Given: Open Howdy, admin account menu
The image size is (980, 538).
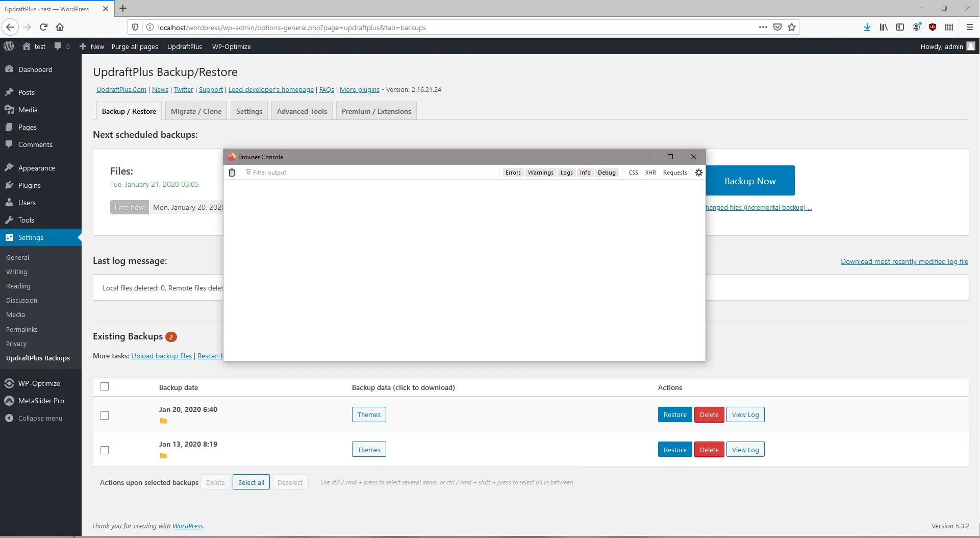Looking at the screenshot, I should pyautogui.click(x=947, y=46).
